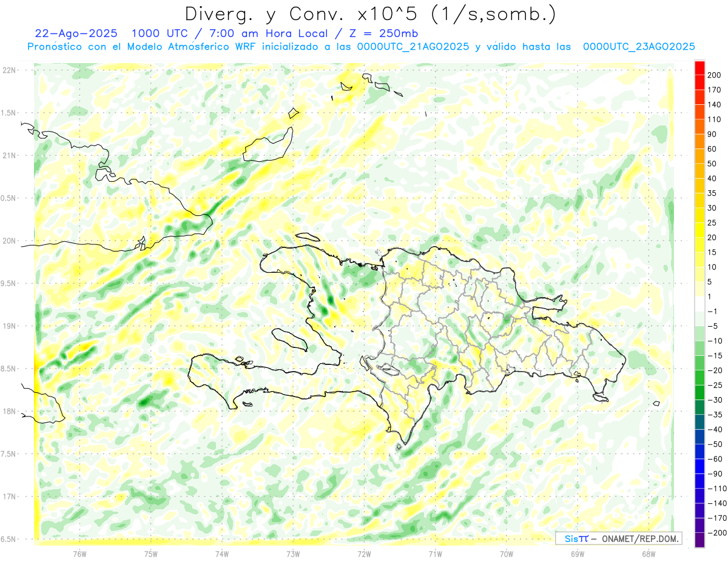The image size is (728, 562).
Task: Click the longitude axis label '72W'
Action: [x=364, y=554]
